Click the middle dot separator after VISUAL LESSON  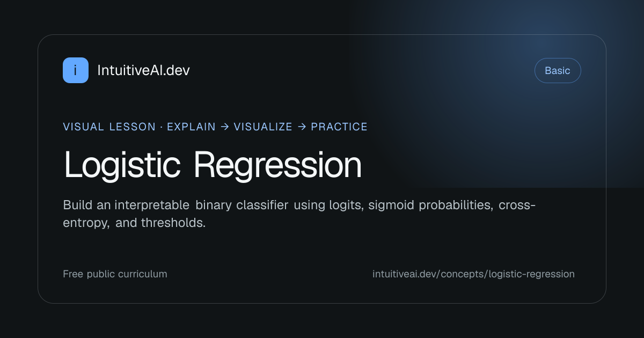pyautogui.click(x=161, y=127)
